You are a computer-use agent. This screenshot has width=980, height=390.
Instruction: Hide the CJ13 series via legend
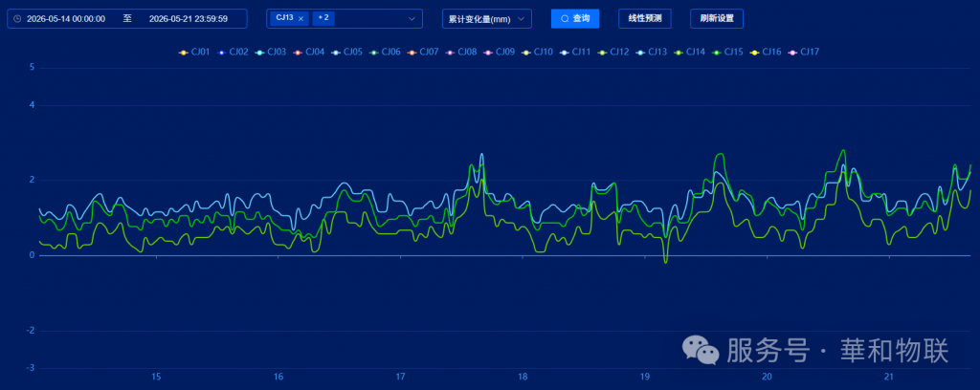tap(651, 52)
